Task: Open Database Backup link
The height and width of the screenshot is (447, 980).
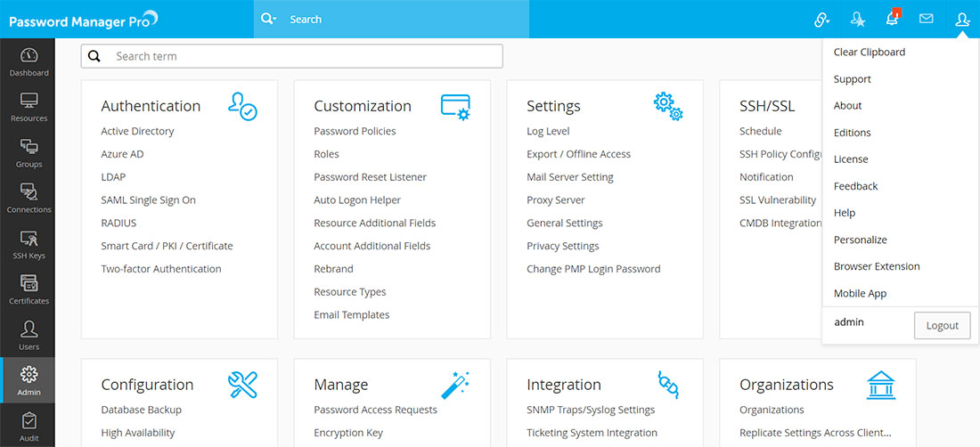Action: [x=142, y=410]
